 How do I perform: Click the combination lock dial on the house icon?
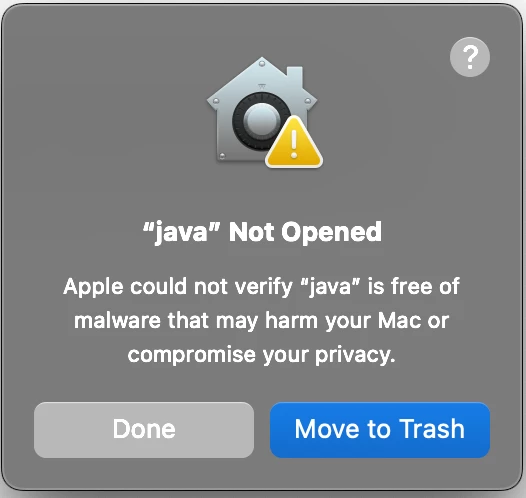pyautogui.click(x=262, y=120)
